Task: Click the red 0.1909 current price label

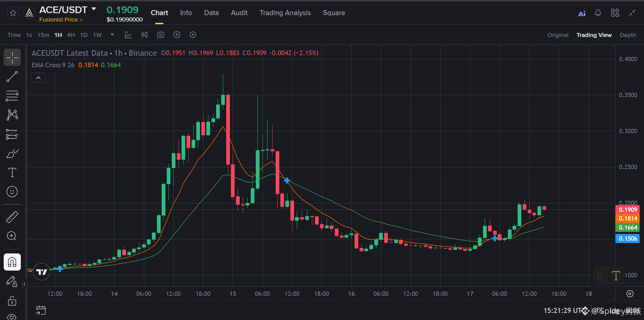Action: coord(628,210)
